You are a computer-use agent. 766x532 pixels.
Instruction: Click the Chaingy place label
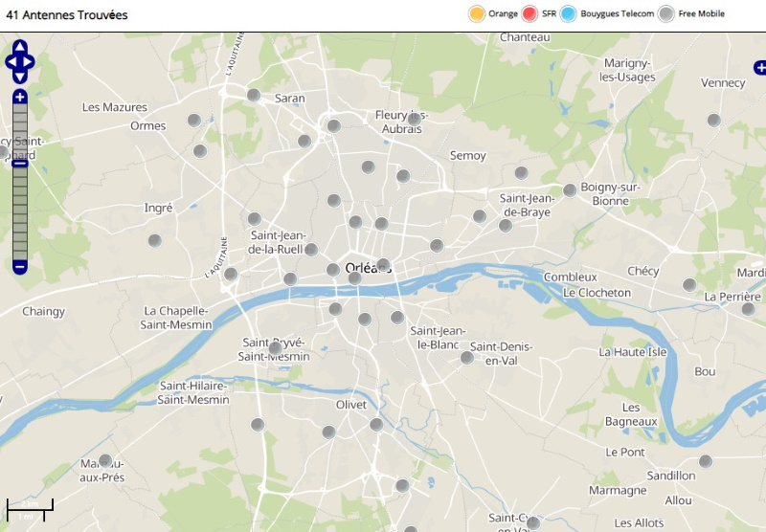click(x=43, y=312)
